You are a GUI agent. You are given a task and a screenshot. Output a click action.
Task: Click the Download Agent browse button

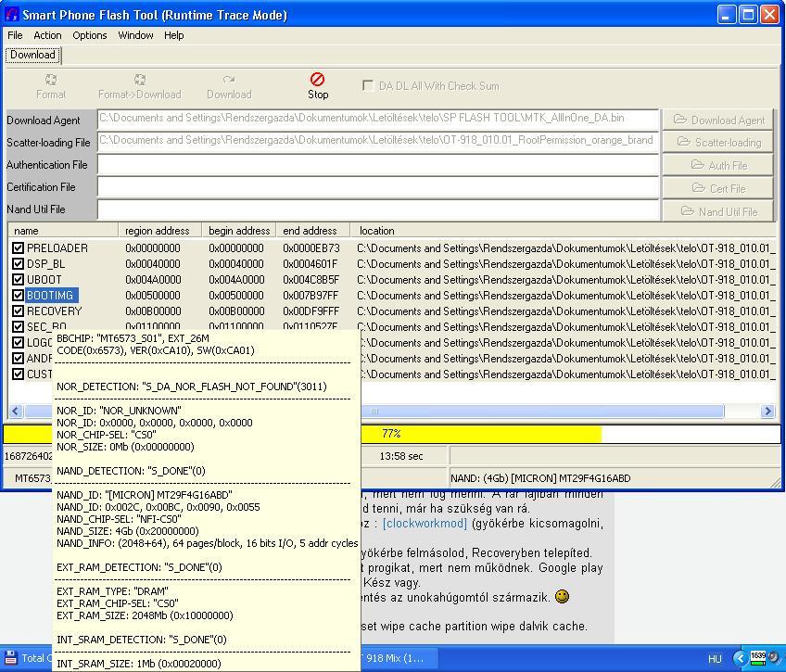point(717,120)
